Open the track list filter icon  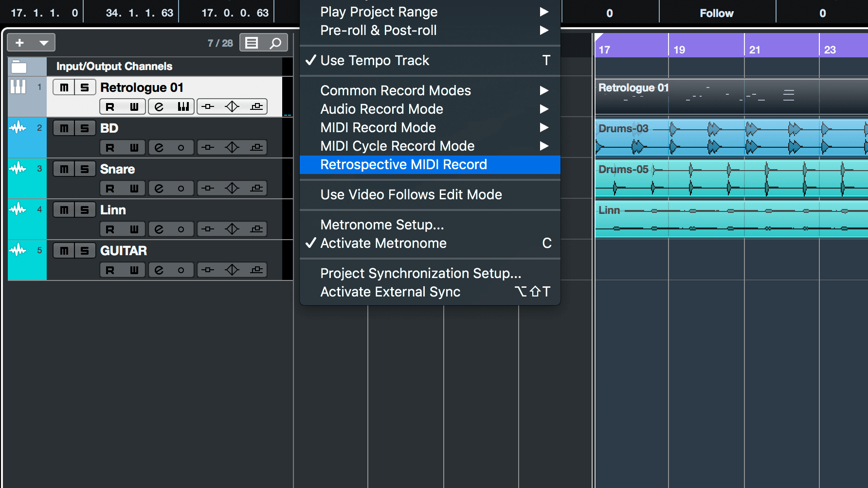252,43
